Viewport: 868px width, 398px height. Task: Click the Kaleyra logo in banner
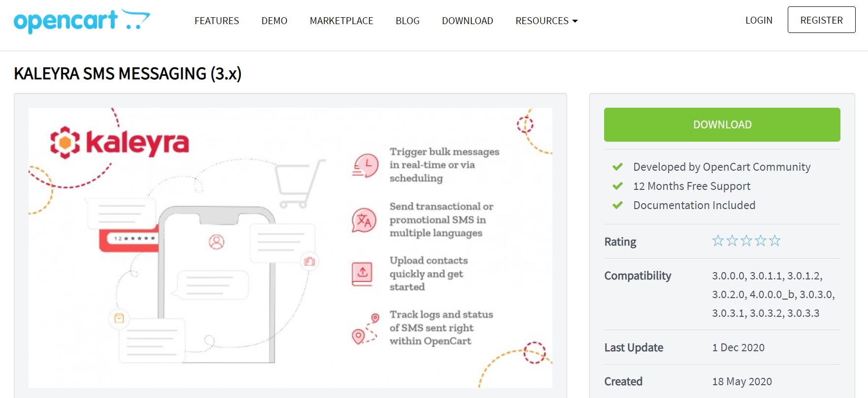[120, 143]
